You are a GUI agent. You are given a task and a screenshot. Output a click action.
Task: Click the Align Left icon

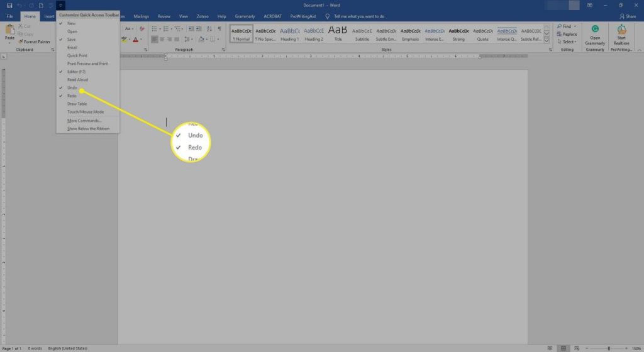pos(155,40)
